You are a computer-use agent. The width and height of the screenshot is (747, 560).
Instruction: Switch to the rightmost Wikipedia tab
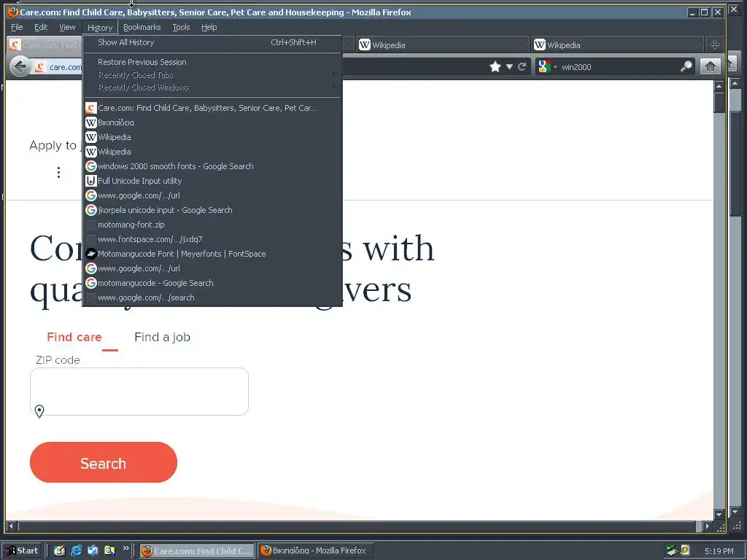pyautogui.click(x=617, y=44)
